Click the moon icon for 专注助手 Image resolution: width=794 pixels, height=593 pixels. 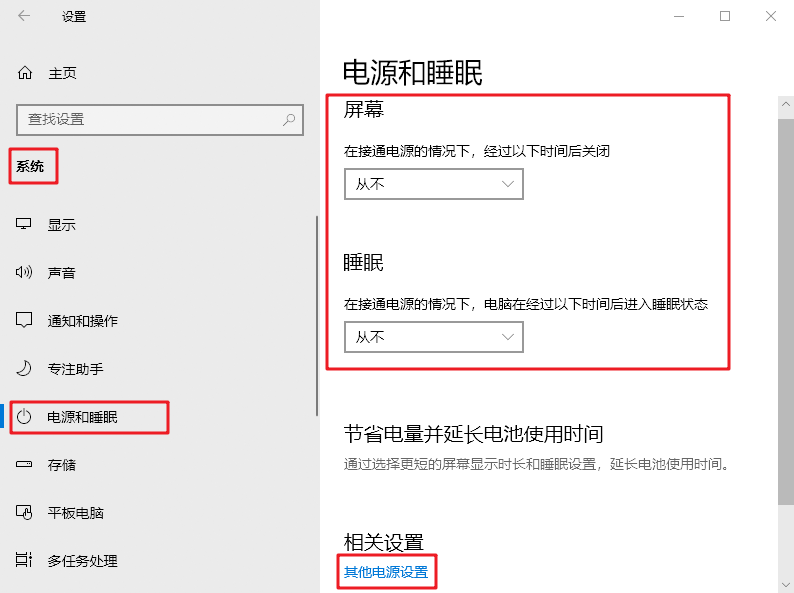24,368
